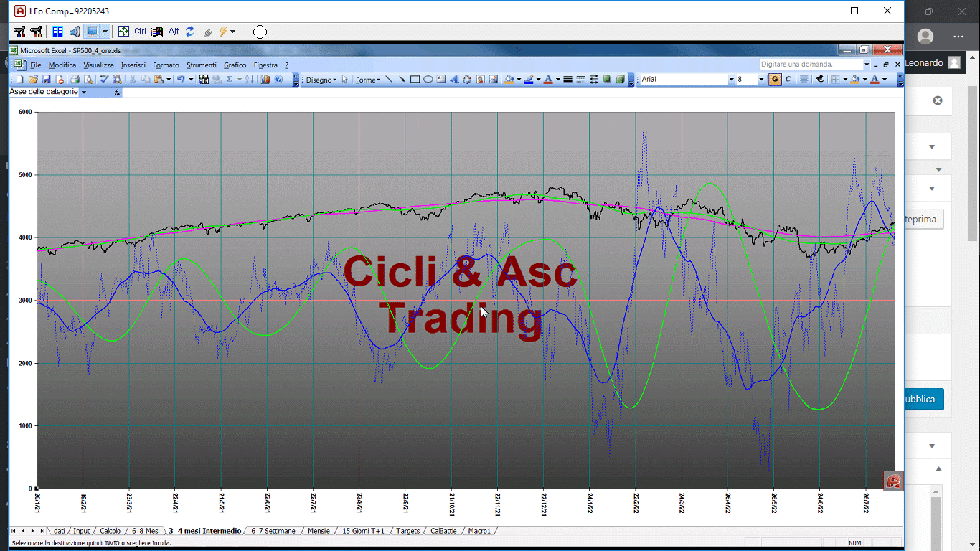Image resolution: width=980 pixels, height=551 pixels.
Task: Click the formula bar fx button
Action: click(118, 93)
